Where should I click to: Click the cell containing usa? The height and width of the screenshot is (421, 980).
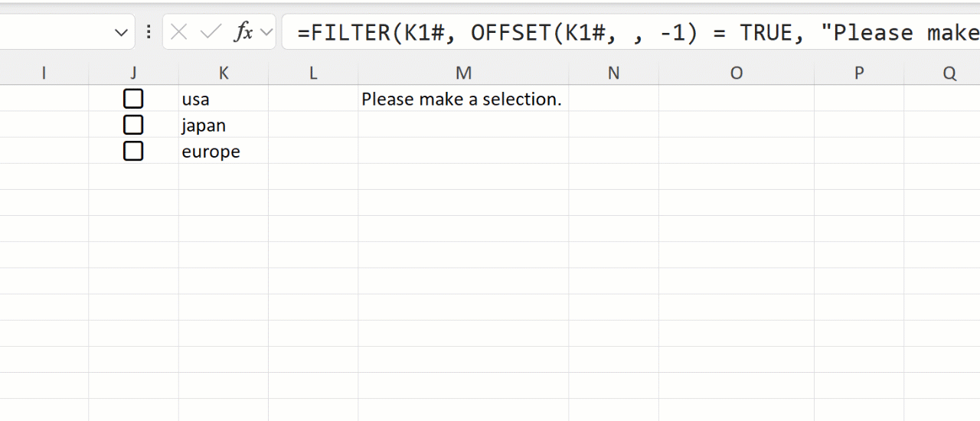[223, 99]
